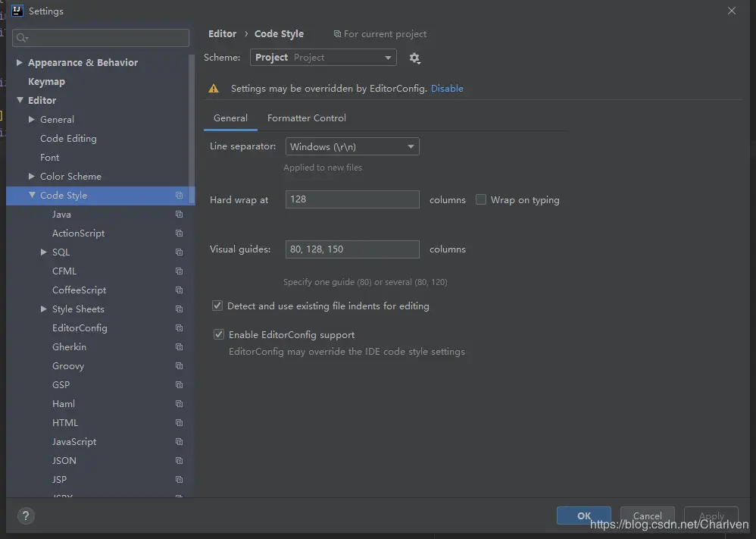Select CoffeeScript code style
756x539 pixels.
pyautogui.click(x=79, y=290)
